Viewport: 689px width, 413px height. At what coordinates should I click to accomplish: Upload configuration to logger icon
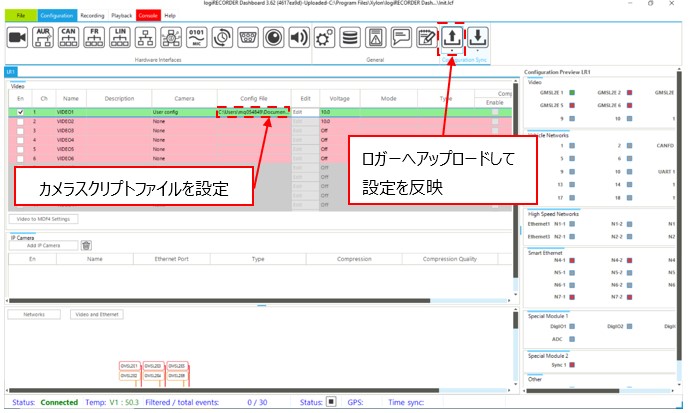(x=452, y=38)
